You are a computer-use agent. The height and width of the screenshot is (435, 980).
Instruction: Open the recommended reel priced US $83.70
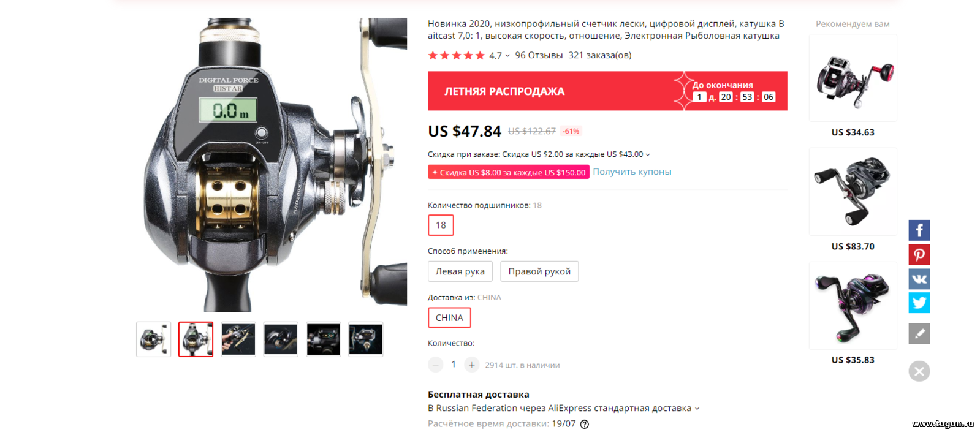click(853, 192)
